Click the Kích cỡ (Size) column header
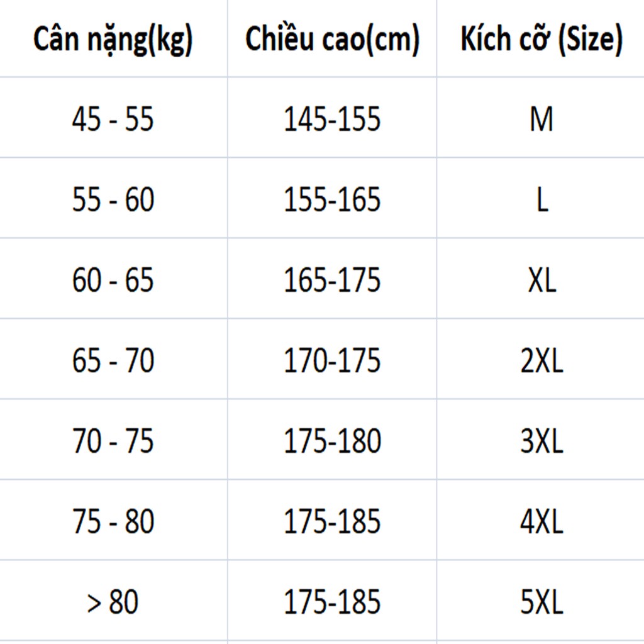Screen dimensions: 644x644 (541, 40)
